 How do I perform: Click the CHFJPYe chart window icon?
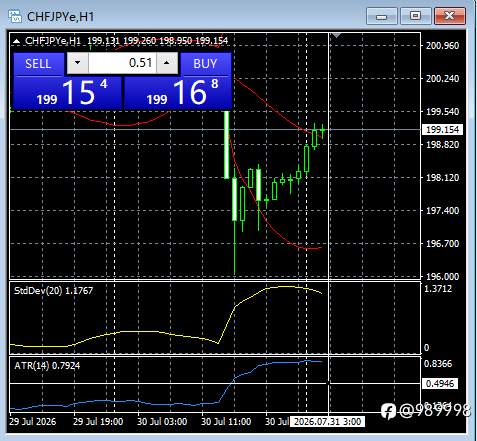click(x=15, y=16)
